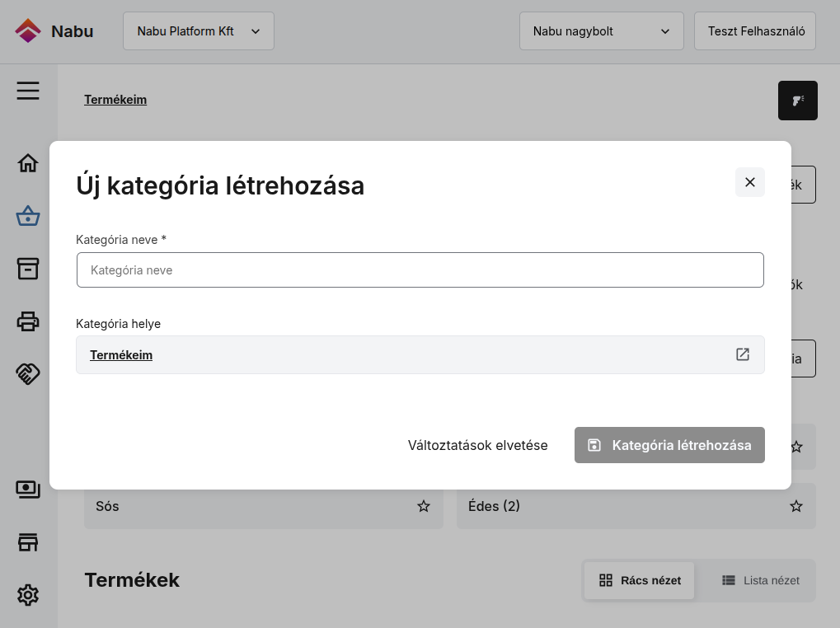Image resolution: width=840 pixels, height=628 pixels.
Task: Open the printer sidebar icon
Action: [x=28, y=321]
